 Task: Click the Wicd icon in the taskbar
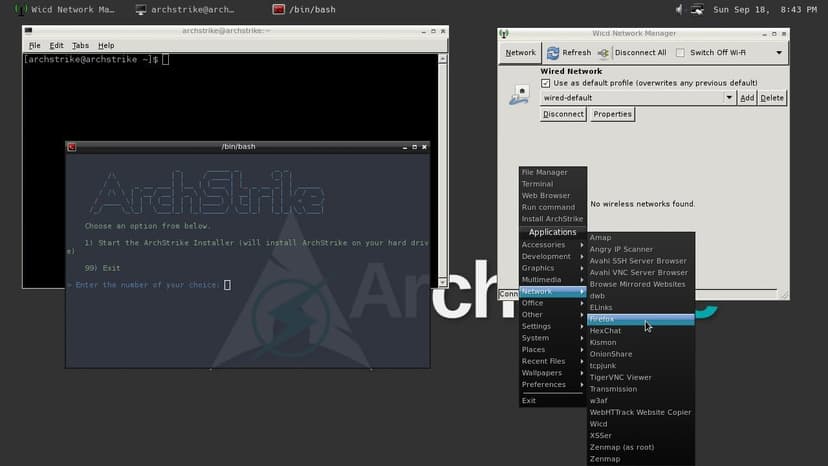click(x=21, y=10)
